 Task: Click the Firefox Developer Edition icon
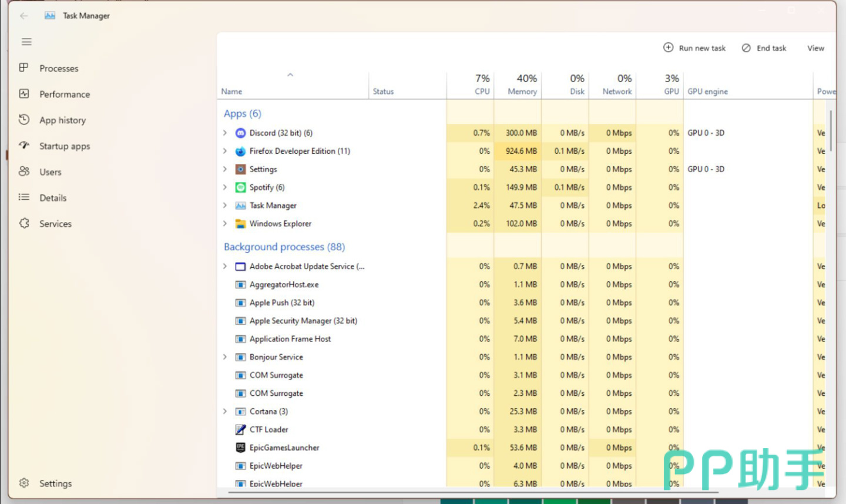[240, 152]
